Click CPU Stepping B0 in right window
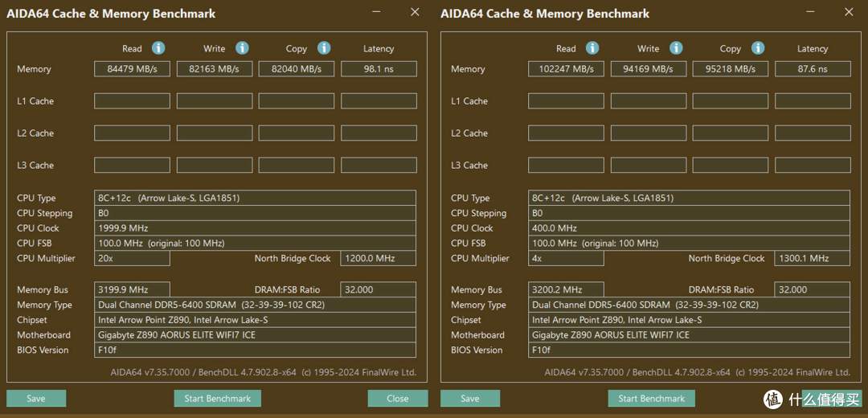 (690, 213)
